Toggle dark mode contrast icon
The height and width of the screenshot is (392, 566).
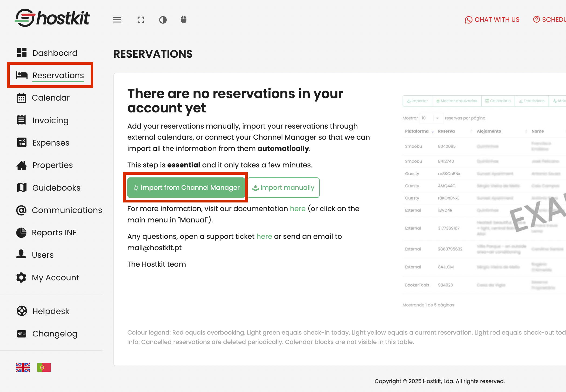coord(163,20)
